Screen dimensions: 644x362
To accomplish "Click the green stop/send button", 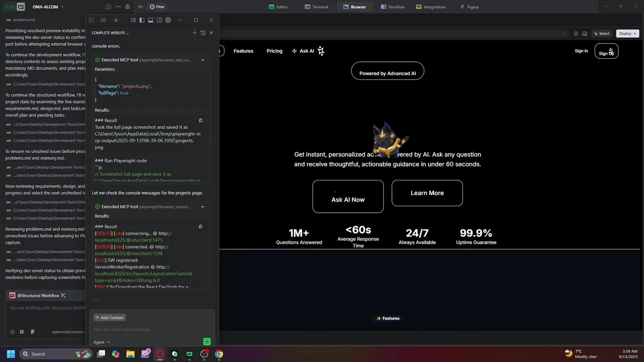I will 207,342.
